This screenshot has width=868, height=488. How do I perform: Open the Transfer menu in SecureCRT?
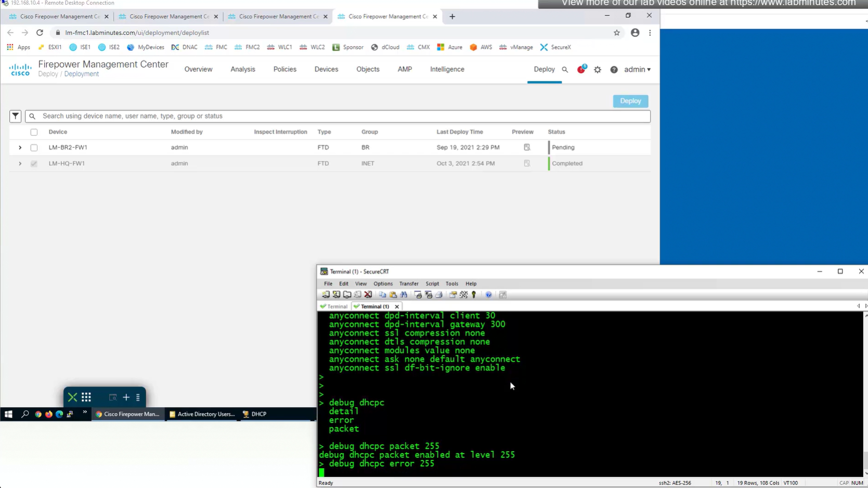(x=408, y=284)
